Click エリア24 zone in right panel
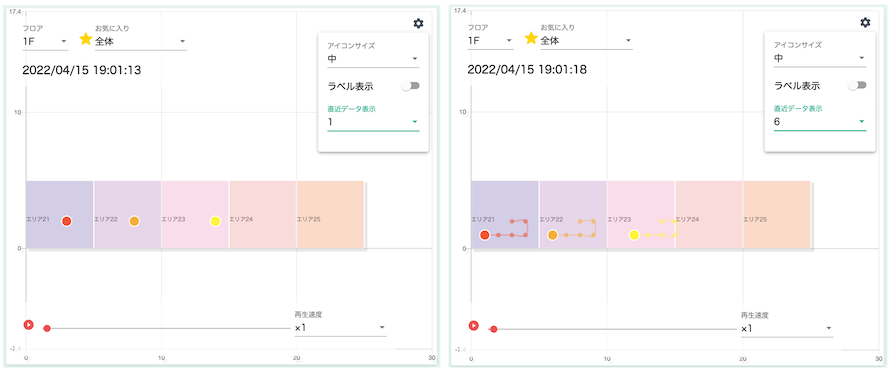 [708, 215]
